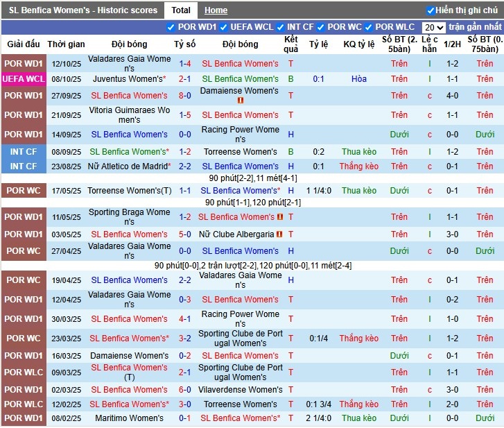Select the Total tab

click(181, 10)
